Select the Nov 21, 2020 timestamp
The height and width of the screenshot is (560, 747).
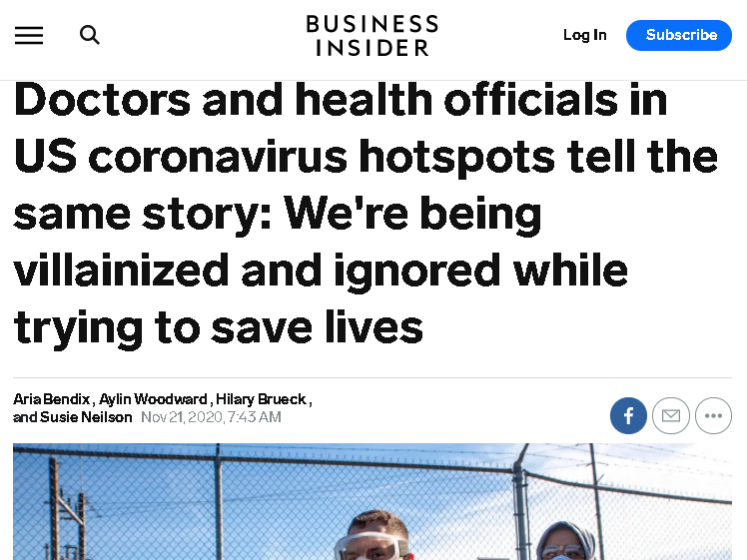[211, 417]
